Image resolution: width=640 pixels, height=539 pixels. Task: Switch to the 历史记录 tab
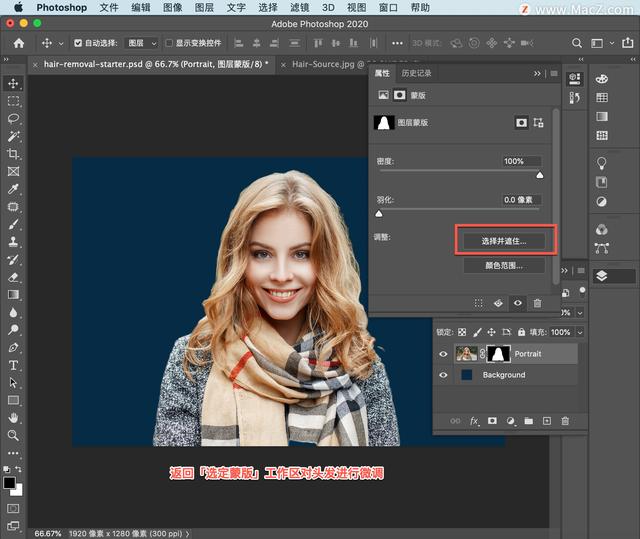pos(415,74)
